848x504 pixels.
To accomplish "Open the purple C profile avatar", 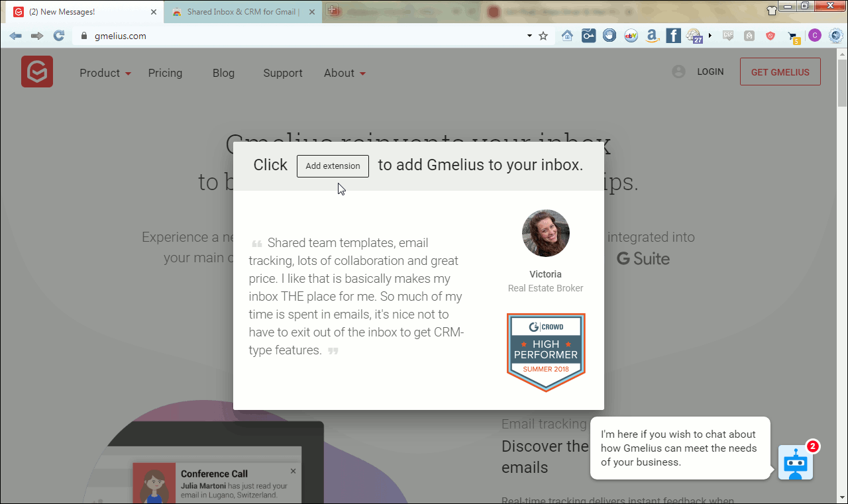I will point(815,36).
